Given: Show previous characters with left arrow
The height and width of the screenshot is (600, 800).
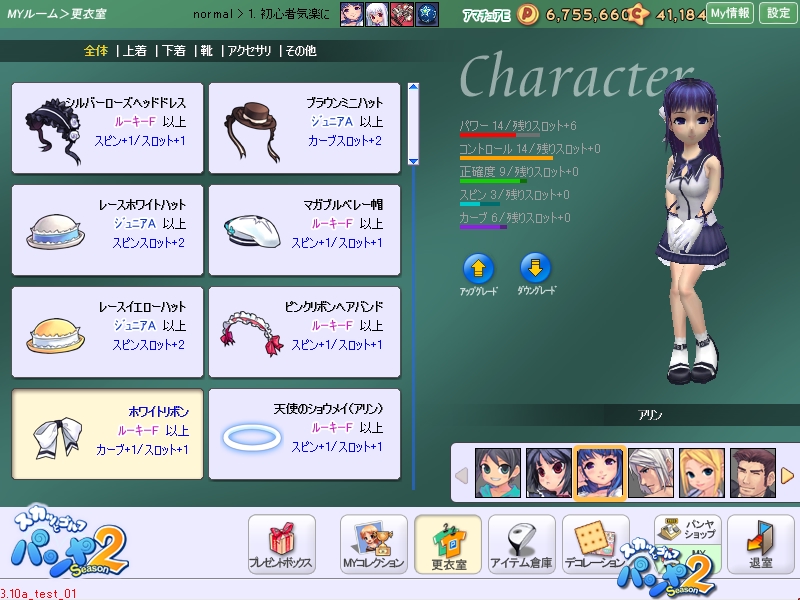Looking at the screenshot, I should pos(461,475).
